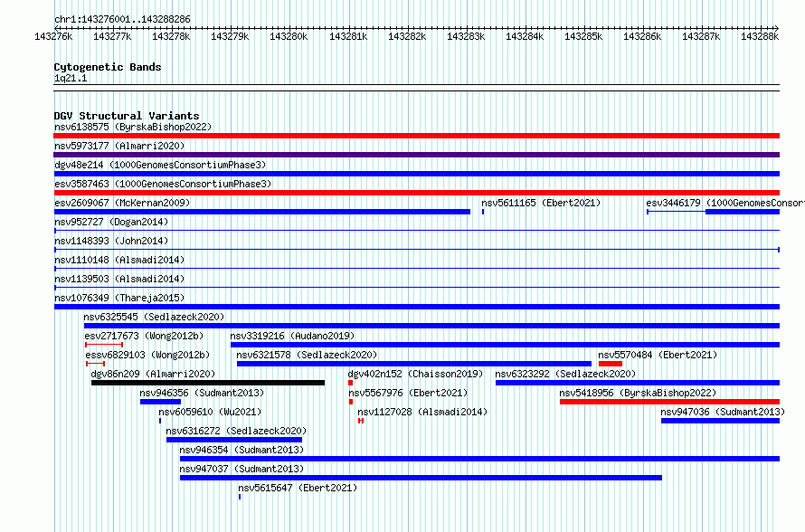Viewport: 805px width, 532px height.
Task: Select nsv1110148 (Alsmadi2014) label
Action: click(119, 260)
